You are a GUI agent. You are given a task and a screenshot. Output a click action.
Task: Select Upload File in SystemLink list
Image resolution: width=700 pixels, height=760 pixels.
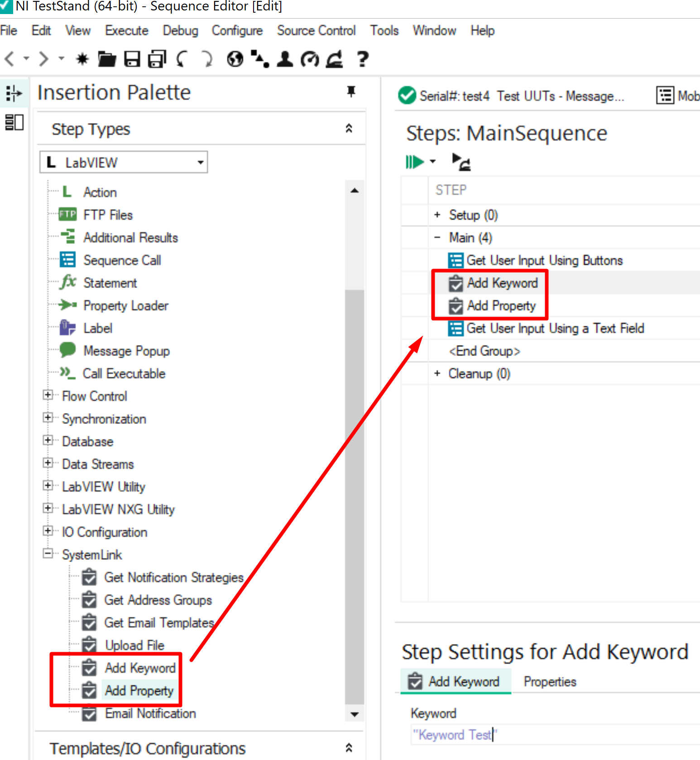click(134, 645)
